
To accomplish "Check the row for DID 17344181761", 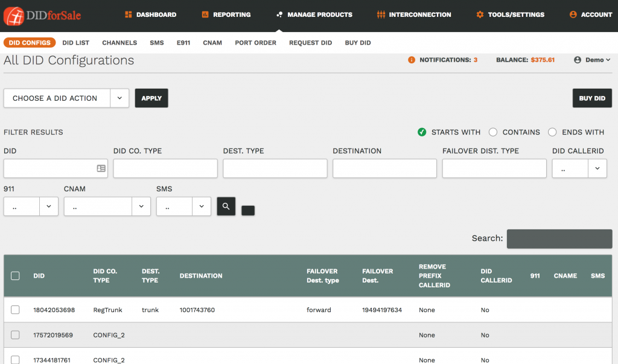I will (x=15, y=360).
